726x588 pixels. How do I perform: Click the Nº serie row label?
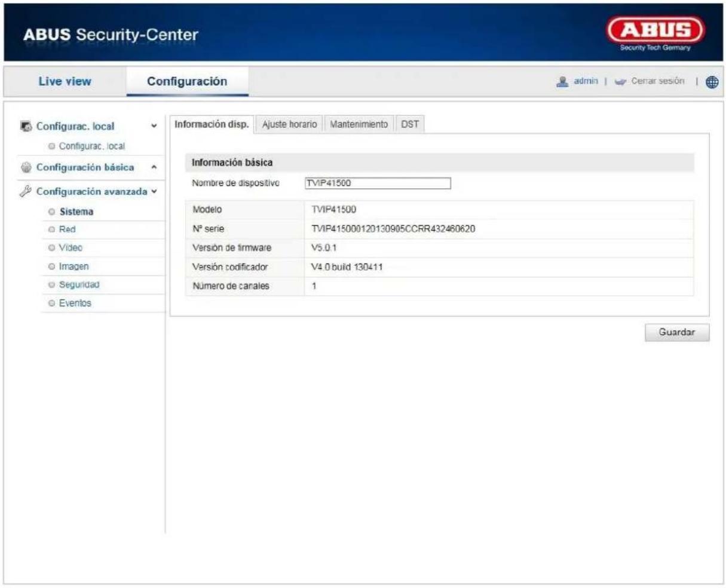click(x=208, y=229)
